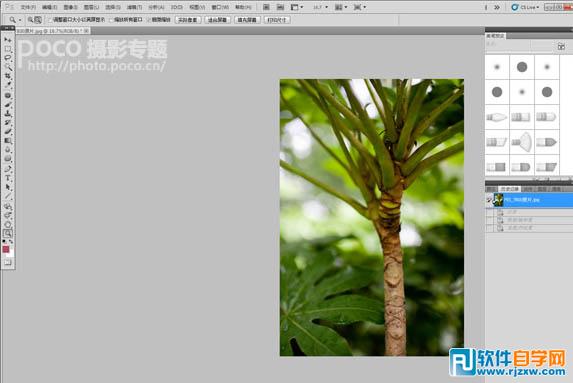This screenshot has width=573, height=383.
Task: Open the zoom tool preset picker arrow
Action: click(x=20, y=20)
